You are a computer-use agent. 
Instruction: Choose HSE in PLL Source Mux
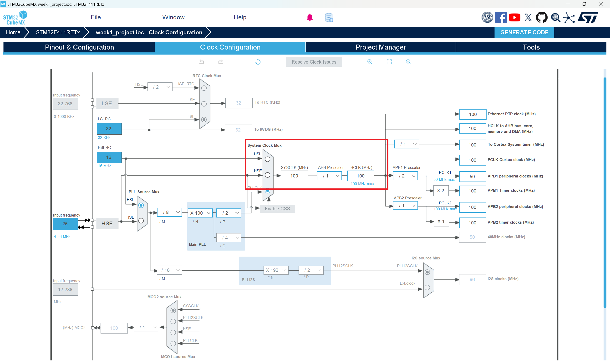[141, 221]
